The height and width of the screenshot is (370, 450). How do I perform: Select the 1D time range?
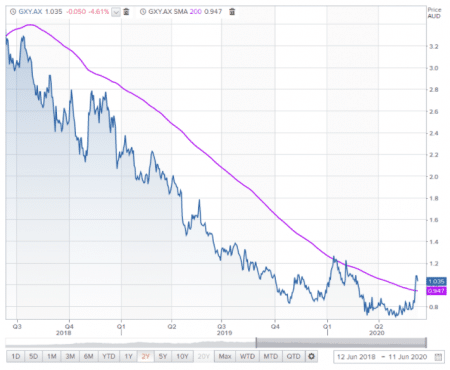[x=16, y=356]
